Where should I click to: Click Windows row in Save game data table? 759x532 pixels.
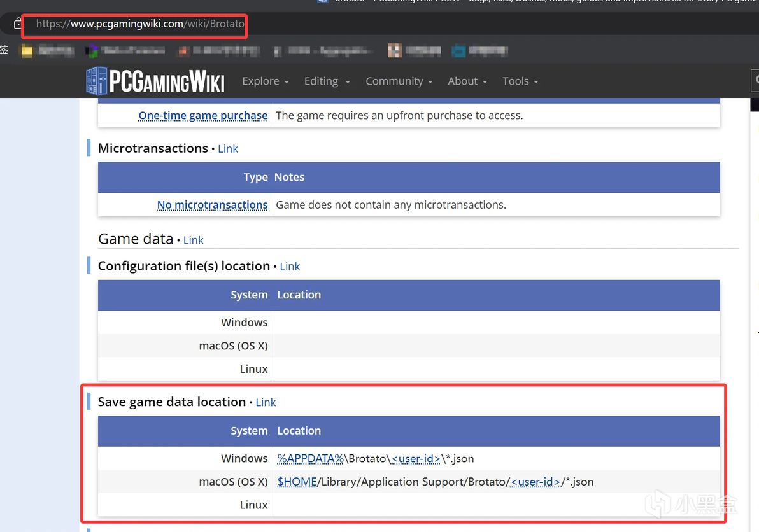[409, 458]
